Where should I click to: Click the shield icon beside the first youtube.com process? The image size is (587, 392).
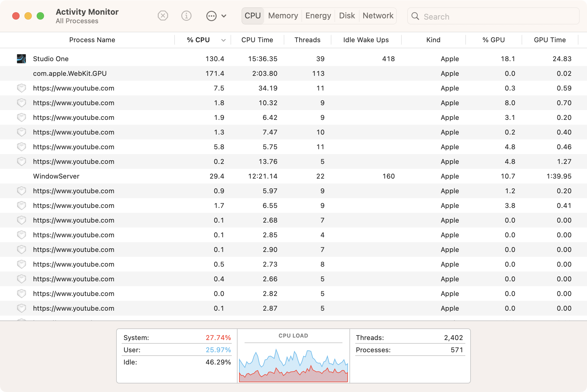[x=21, y=88]
